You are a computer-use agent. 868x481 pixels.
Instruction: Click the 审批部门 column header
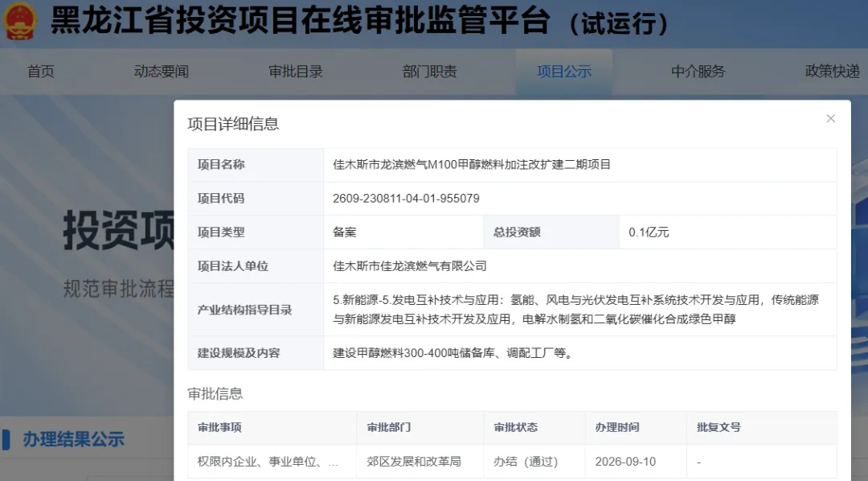pyautogui.click(x=389, y=427)
